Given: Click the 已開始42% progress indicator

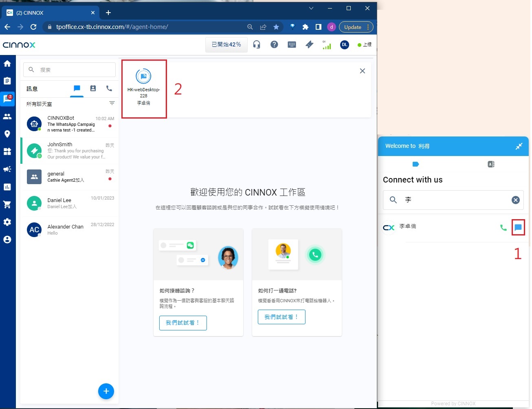Looking at the screenshot, I should pyautogui.click(x=226, y=44).
